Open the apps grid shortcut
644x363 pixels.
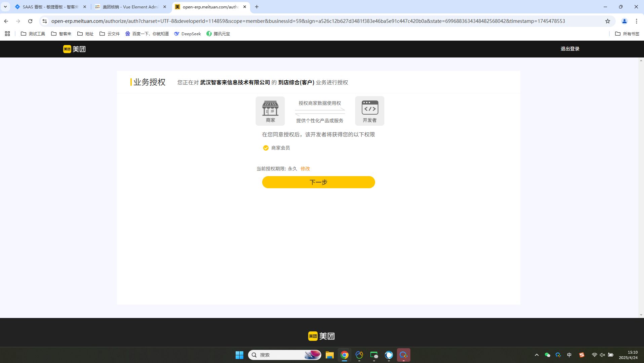click(x=7, y=34)
